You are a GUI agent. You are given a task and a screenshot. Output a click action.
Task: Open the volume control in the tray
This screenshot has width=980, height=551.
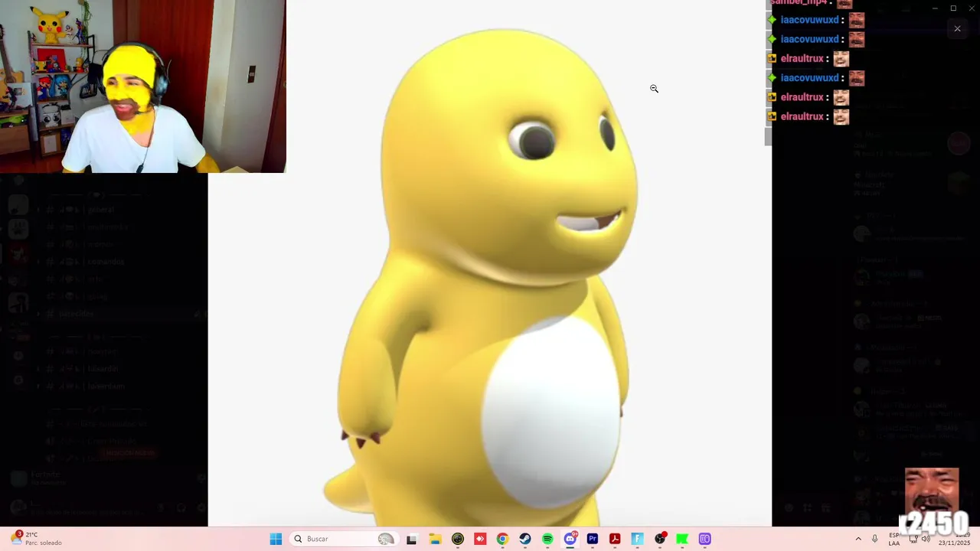click(x=926, y=539)
